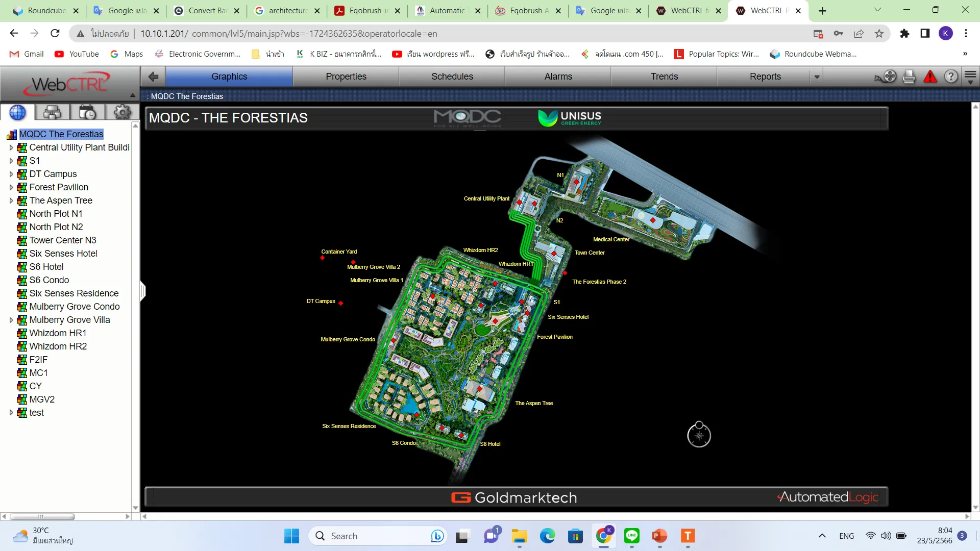
Task: Click Container Yard label on map
Action: pyautogui.click(x=339, y=252)
